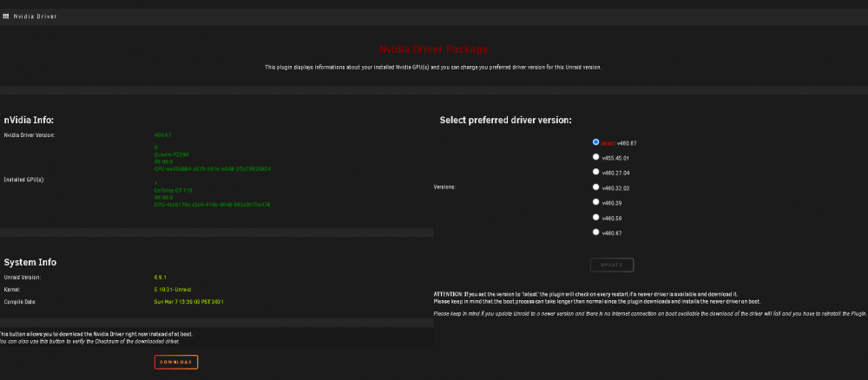Image resolution: width=868 pixels, height=380 pixels.
Task: Click the kernel value '5.10.21-Unraid'
Action: click(173, 290)
